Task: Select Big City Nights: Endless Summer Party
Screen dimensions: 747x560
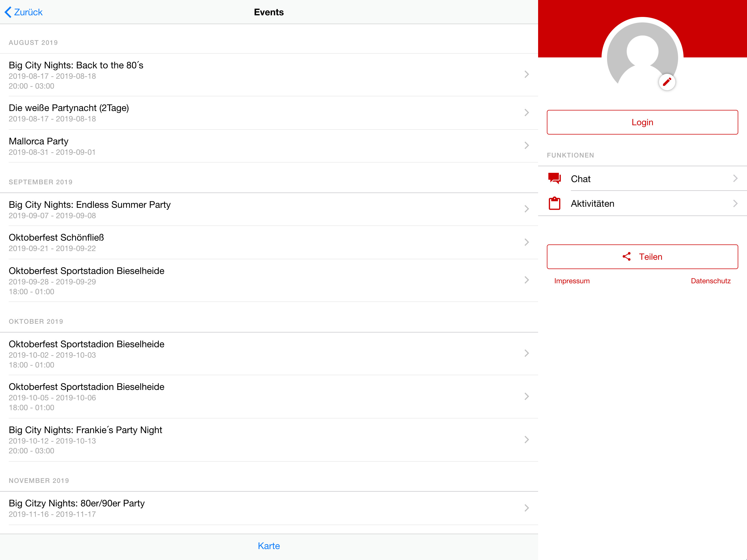Action: (x=269, y=209)
